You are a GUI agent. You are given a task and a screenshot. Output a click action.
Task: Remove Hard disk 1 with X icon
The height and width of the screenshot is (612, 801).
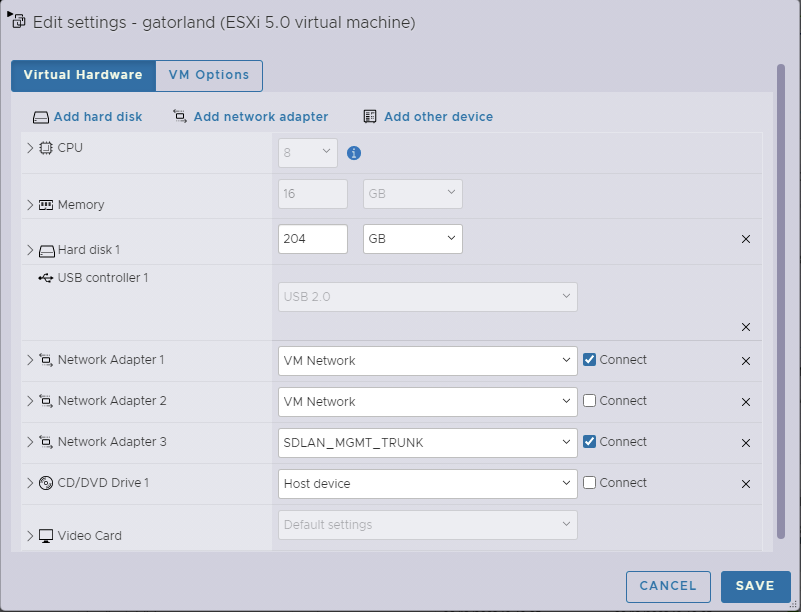[745, 240]
